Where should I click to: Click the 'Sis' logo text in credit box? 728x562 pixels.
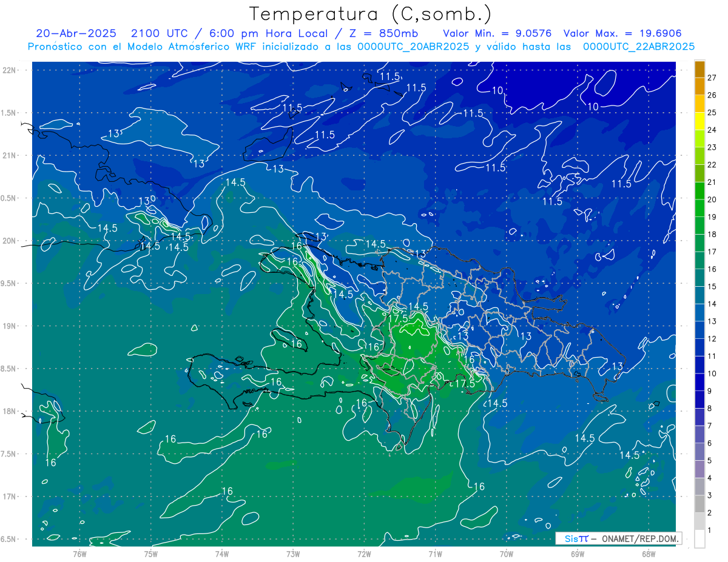tap(571, 538)
